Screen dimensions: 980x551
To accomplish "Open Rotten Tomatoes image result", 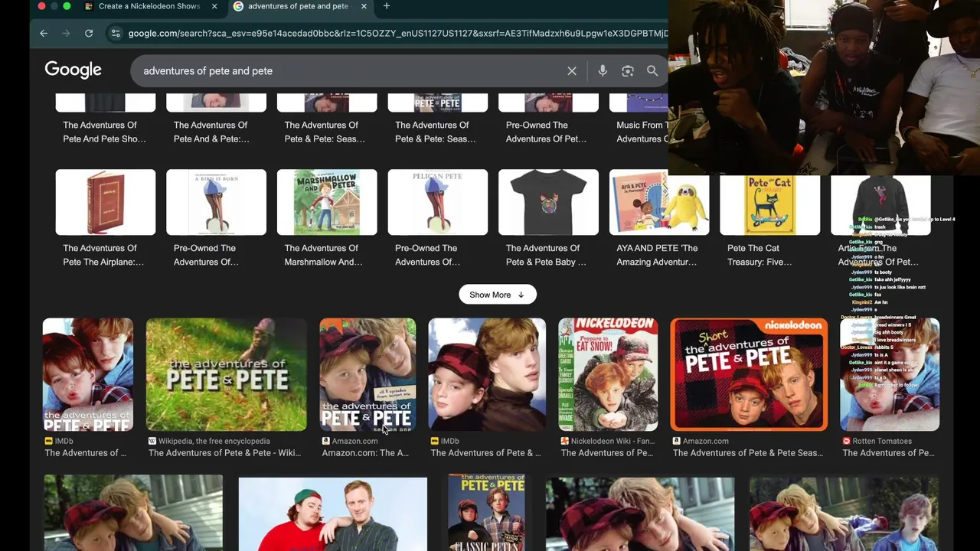I will [x=890, y=374].
